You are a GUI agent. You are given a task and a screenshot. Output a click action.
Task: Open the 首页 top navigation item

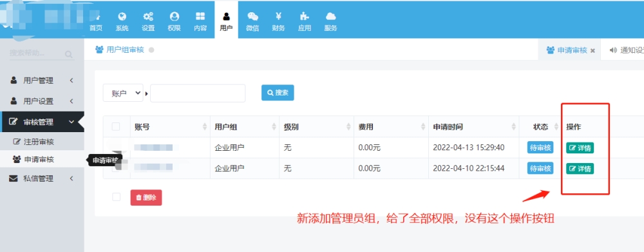(x=96, y=22)
